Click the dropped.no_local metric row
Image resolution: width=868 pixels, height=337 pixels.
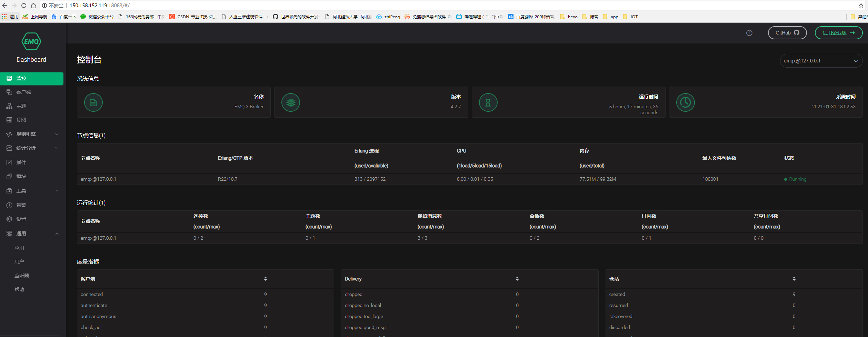[x=469, y=305]
